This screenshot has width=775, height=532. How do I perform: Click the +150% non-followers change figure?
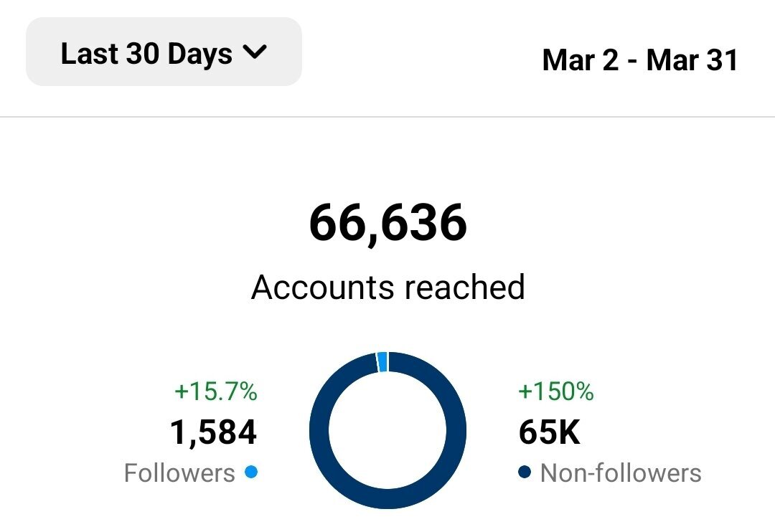[556, 391]
